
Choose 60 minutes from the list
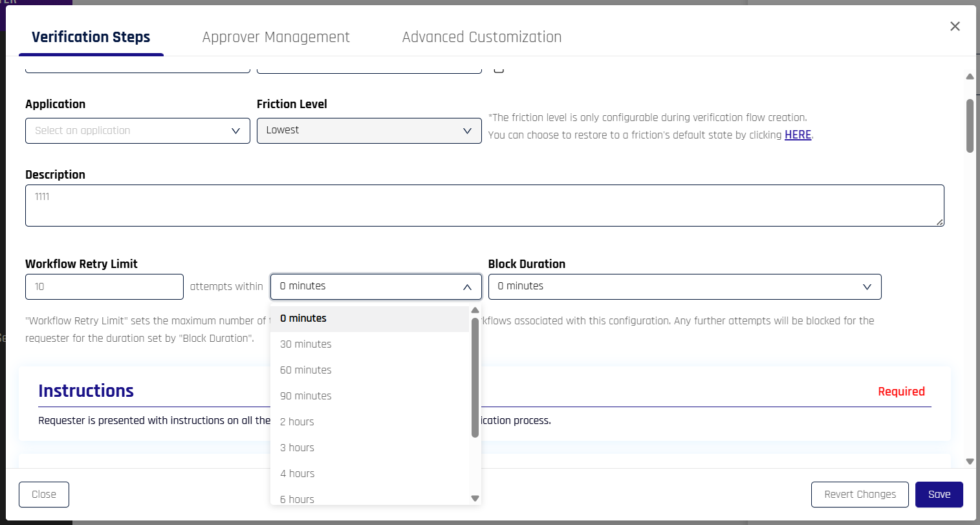click(306, 370)
